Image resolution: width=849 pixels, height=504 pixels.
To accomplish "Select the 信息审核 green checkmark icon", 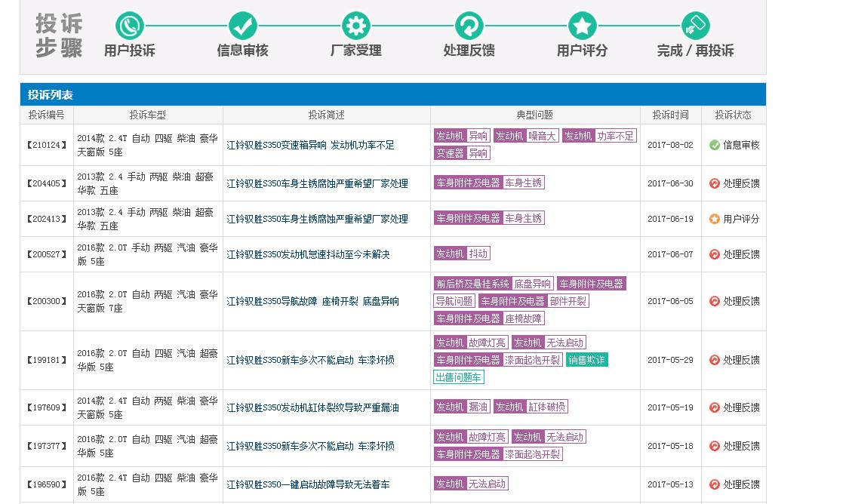I will point(241,26).
